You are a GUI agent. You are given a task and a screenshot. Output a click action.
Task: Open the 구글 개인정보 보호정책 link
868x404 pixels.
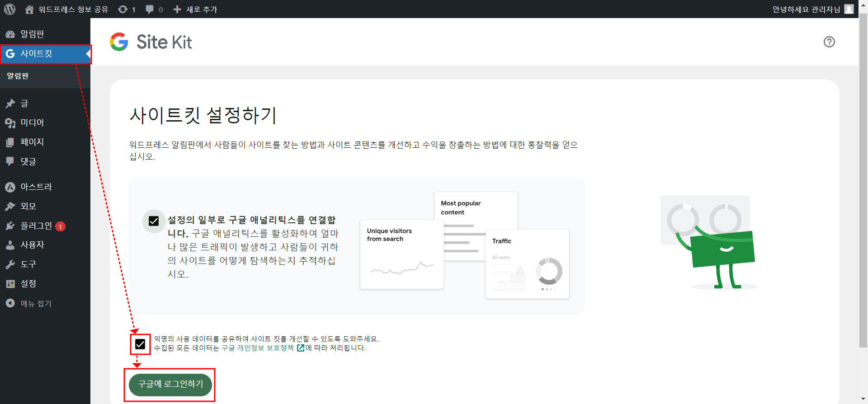258,348
